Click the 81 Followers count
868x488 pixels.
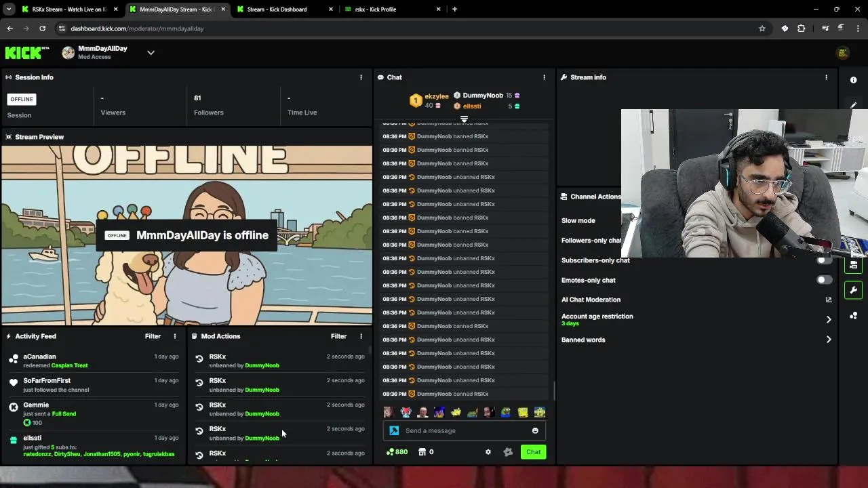(x=197, y=98)
